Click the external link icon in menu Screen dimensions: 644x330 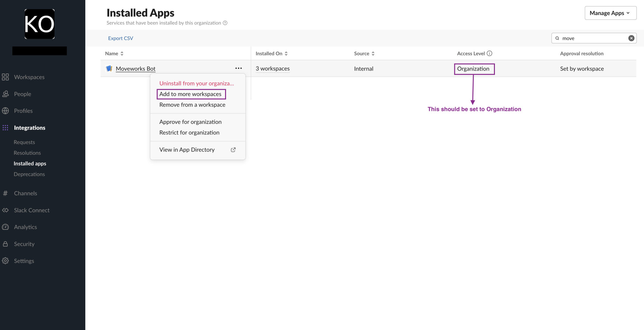233,150
